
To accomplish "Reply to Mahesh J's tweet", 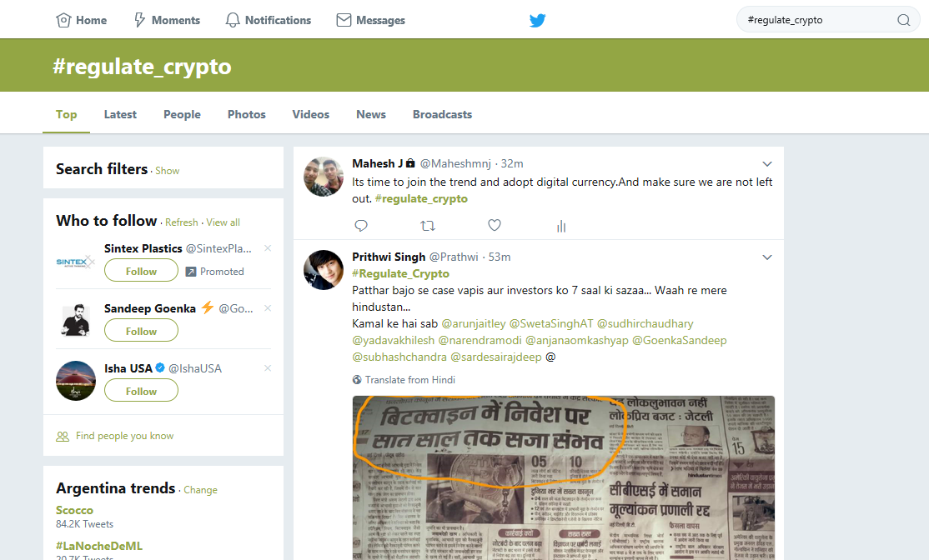I will point(361,226).
